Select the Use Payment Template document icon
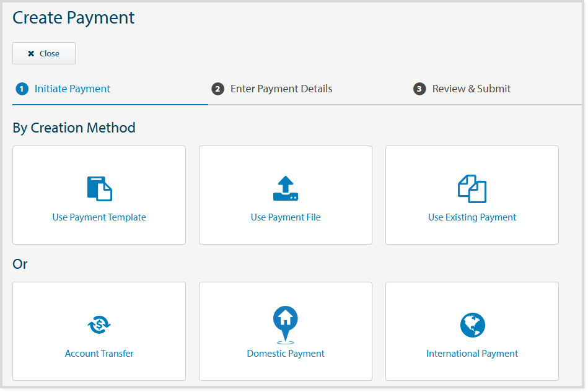This screenshot has height=392, width=588. point(99,188)
